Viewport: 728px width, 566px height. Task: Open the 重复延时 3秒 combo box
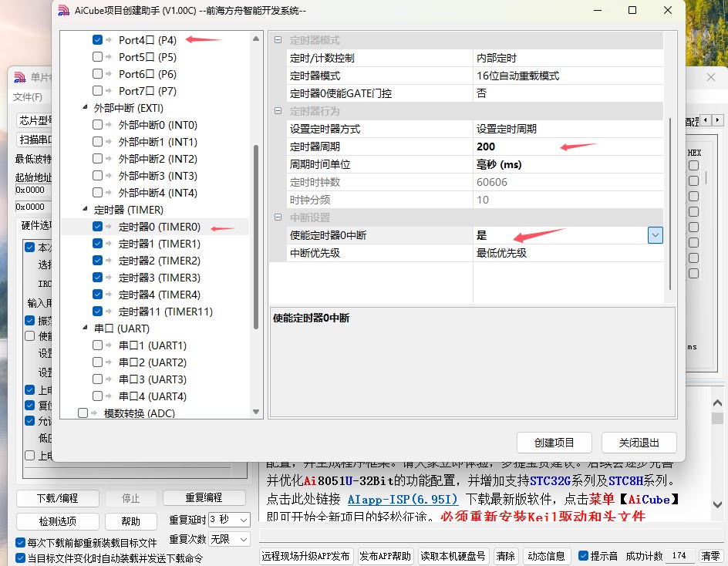[229, 520]
